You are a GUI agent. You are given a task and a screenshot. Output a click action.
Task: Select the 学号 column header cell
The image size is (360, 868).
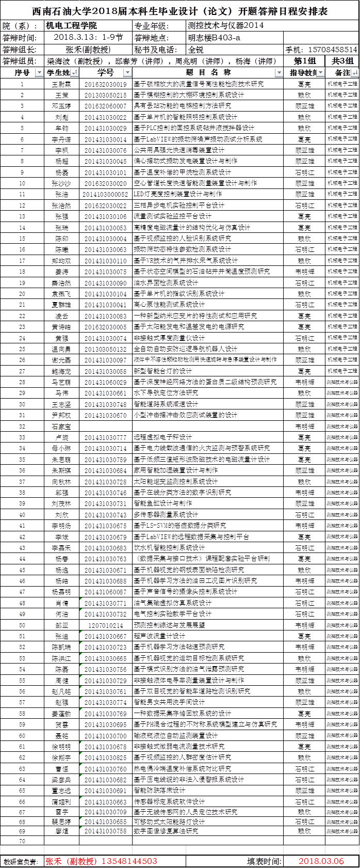click(106, 73)
